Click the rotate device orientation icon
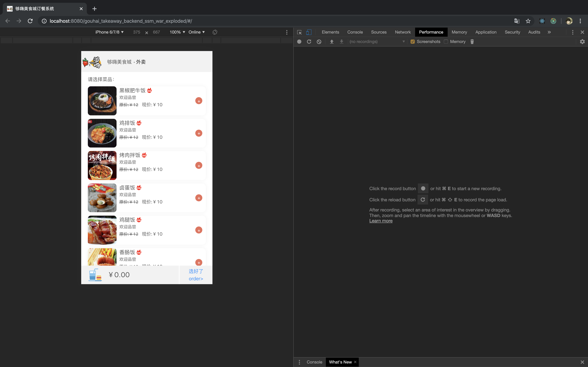The width and height of the screenshot is (588, 367). coord(215,32)
